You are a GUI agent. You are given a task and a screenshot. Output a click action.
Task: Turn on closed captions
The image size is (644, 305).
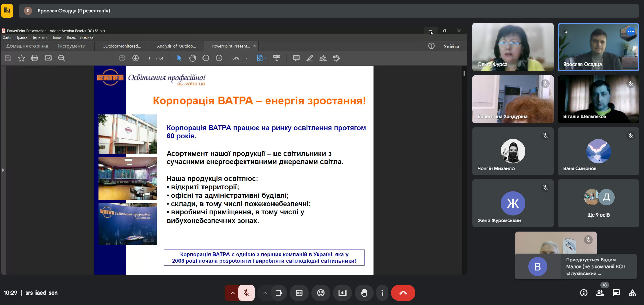click(x=299, y=293)
